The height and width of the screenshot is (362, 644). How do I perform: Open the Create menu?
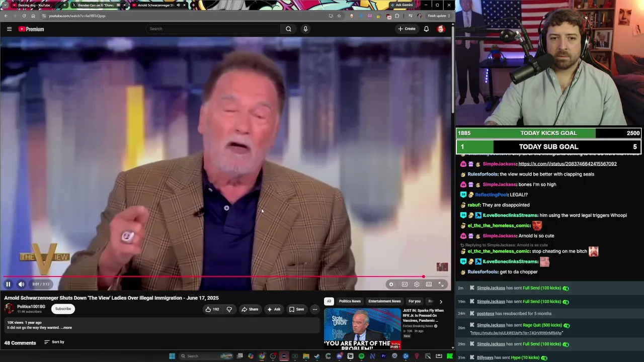pyautogui.click(x=407, y=29)
